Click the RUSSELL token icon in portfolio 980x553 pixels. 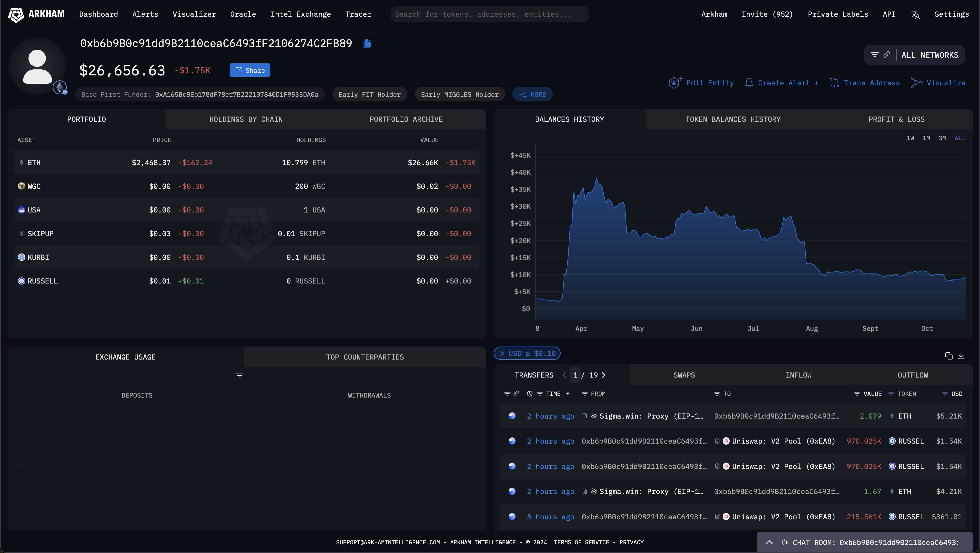coord(22,281)
